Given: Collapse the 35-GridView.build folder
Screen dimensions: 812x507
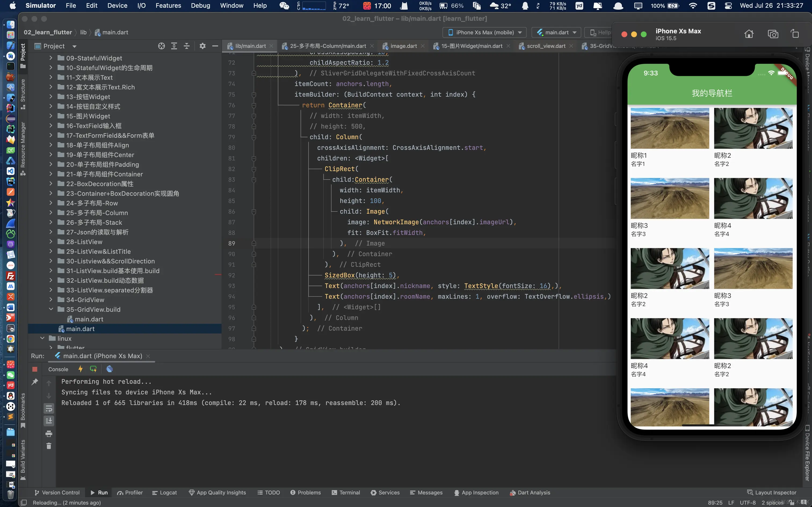Looking at the screenshot, I should 51,309.
